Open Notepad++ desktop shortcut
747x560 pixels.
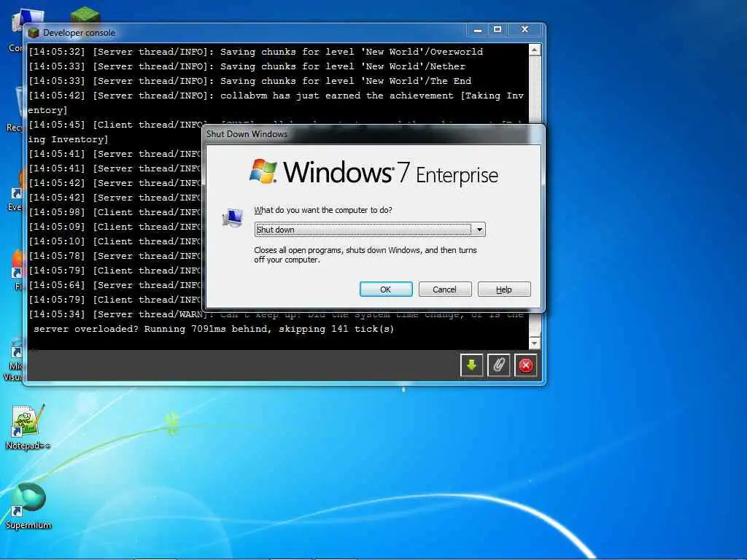(28, 427)
